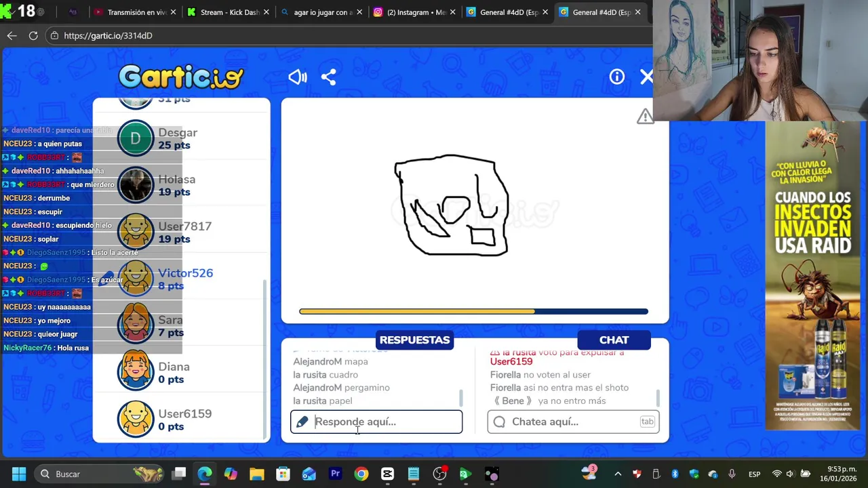868x488 pixels.
Task: Click Desgar's score '25 pts'
Action: click(174, 145)
